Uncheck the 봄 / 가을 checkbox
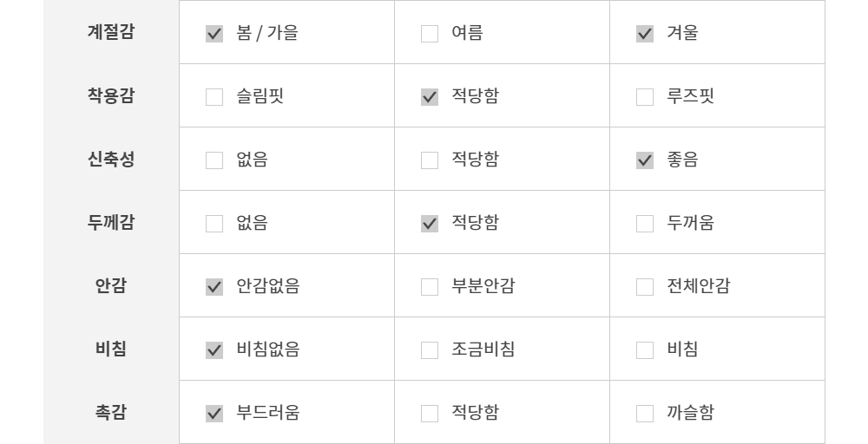The width and height of the screenshot is (868, 444). [x=214, y=34]
